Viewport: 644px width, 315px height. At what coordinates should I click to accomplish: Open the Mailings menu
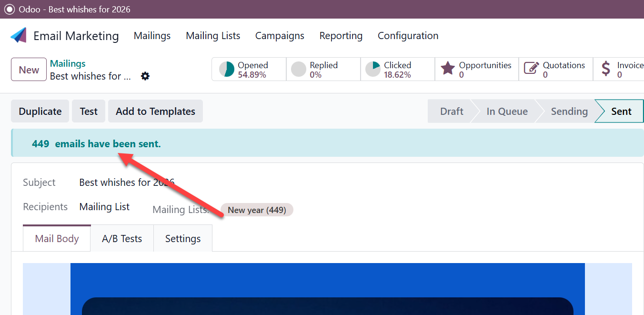click(152, 36)
